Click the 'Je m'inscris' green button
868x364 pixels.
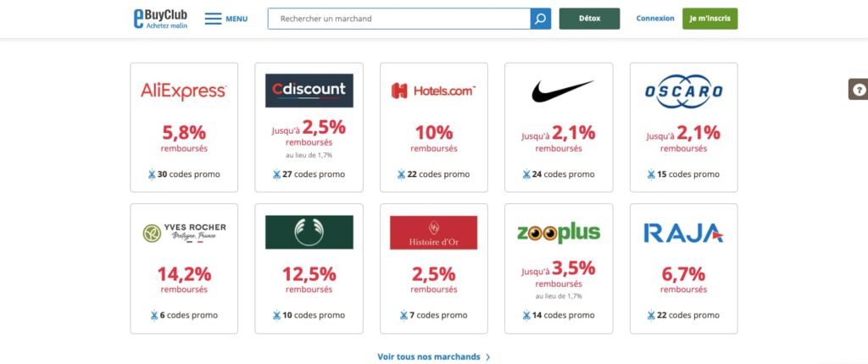tap(709, 19)
